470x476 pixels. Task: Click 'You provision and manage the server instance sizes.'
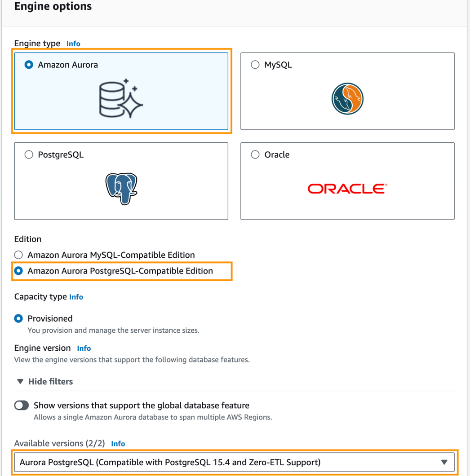(x=113, y=331)
